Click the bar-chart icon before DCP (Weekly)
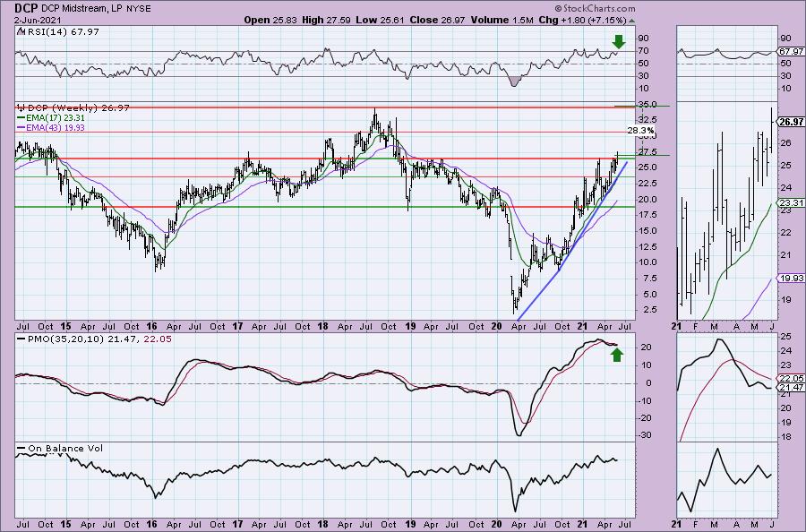This screenshot has width=806, height=532. point(21,108)
